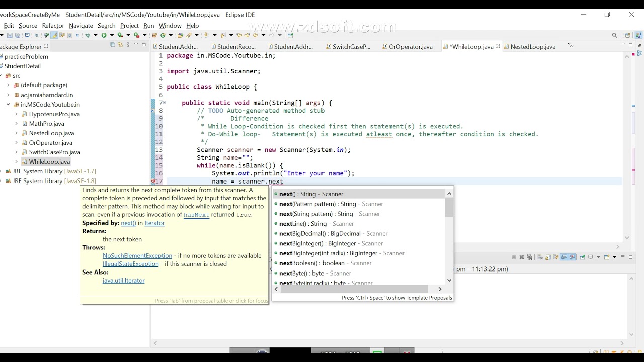The height and width of the screenshot is (362, 644).
Task: Toggle Scroll Lock in the console toolbar
Action: 548,257
